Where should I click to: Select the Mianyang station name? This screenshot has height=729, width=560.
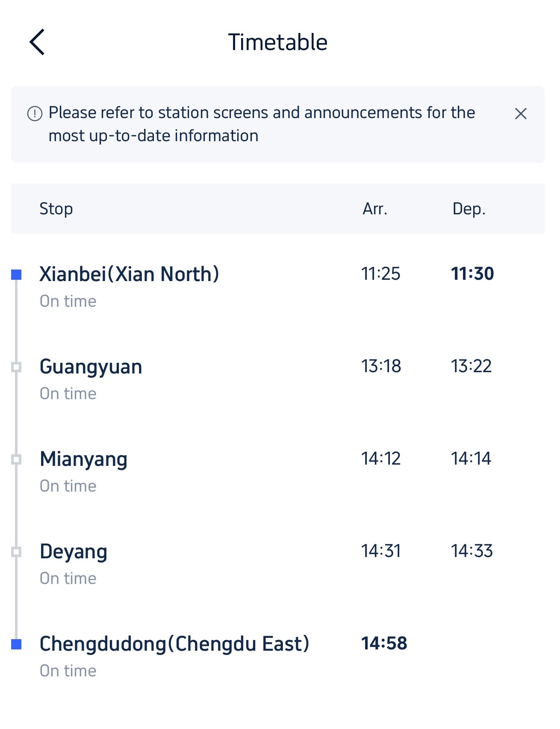coord(83,459)
